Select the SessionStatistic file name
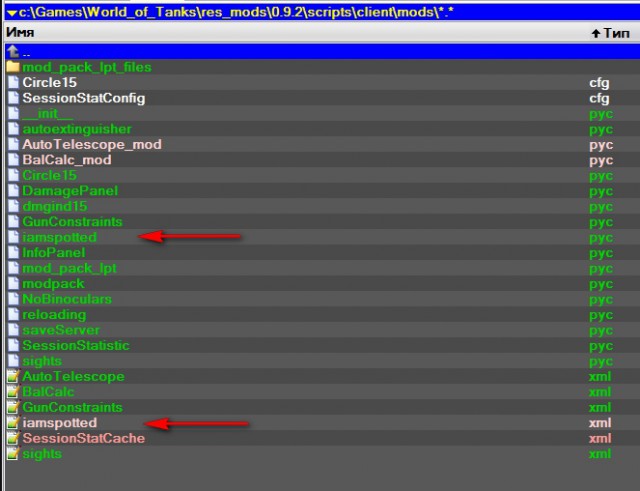Image resolution: width=640 pixels, height=491 pixels. [x=76, y=345]
